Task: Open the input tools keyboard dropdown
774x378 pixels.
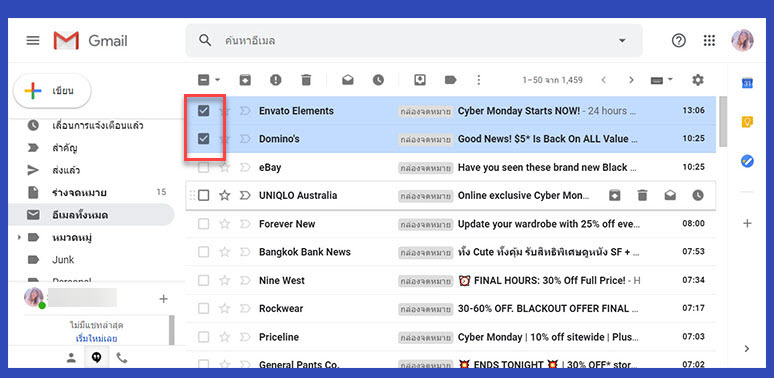Action: pos(661,80)
